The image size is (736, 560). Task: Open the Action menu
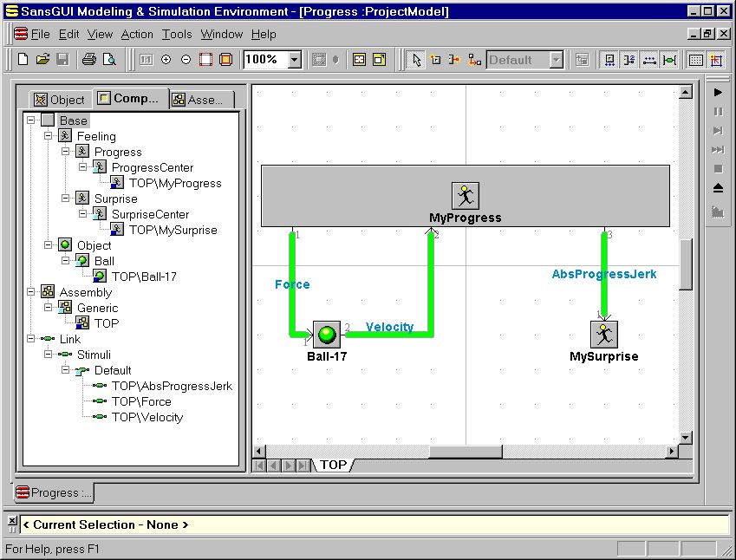coord(137,34)
